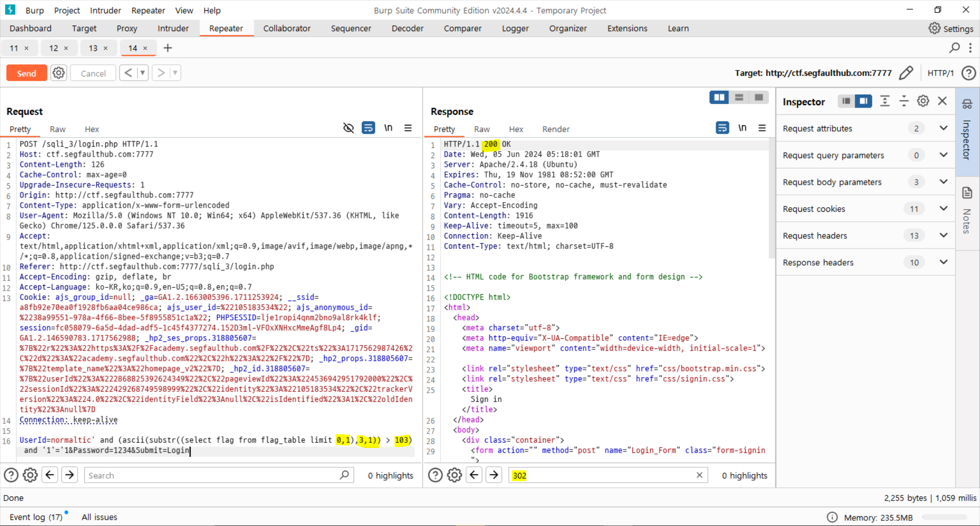This screenshot has height=526, width=980.
Task: Open Notes side tab icon
Action: pos(967,192)
